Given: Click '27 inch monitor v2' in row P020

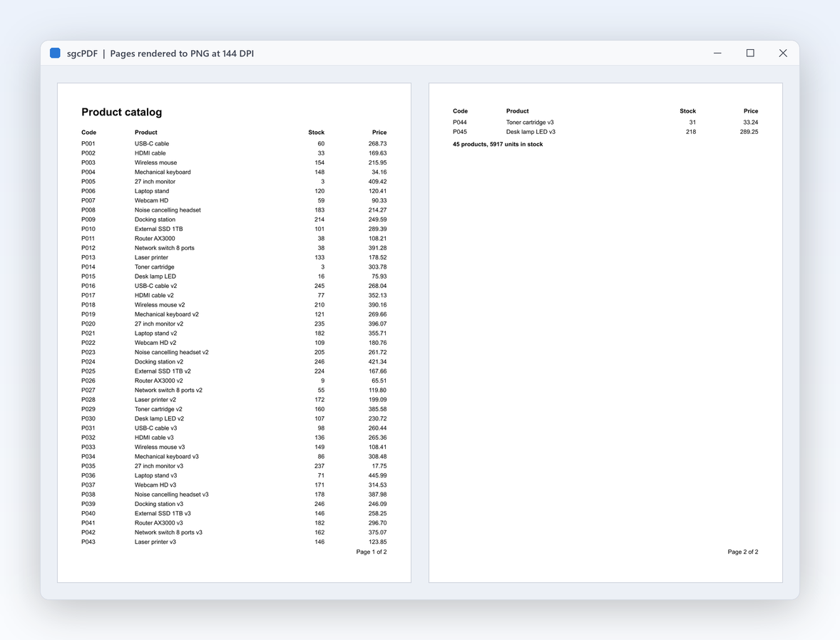Looking at the screenshot, I should 159,324.
